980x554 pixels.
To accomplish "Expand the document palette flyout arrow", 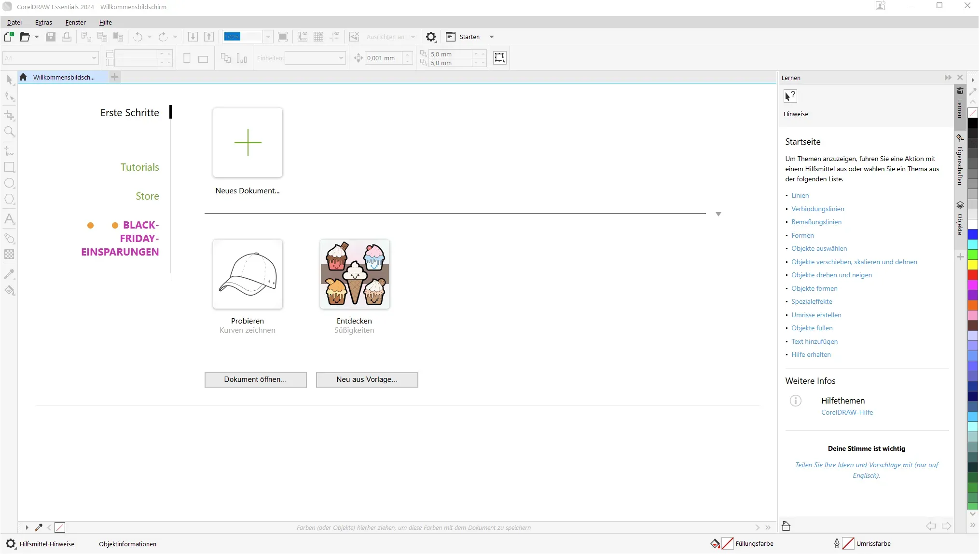I will (x=27, y=527).
